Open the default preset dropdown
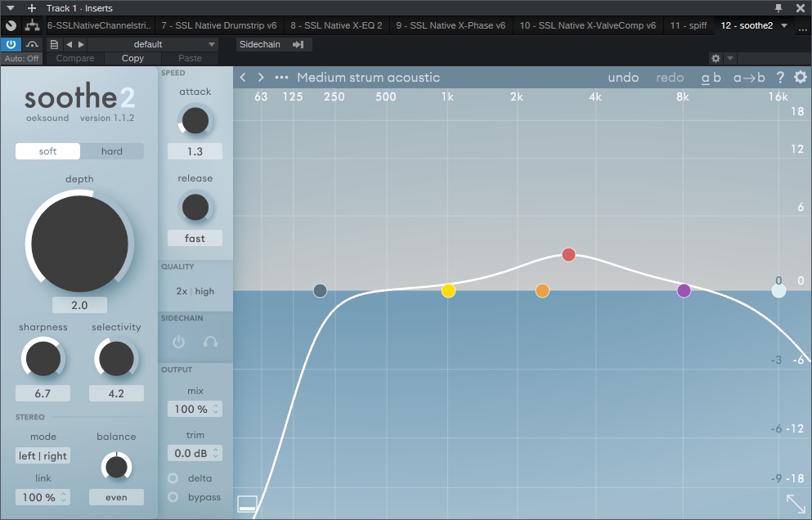This screenshot has width=812, height=520. click(x=153, y=44)
